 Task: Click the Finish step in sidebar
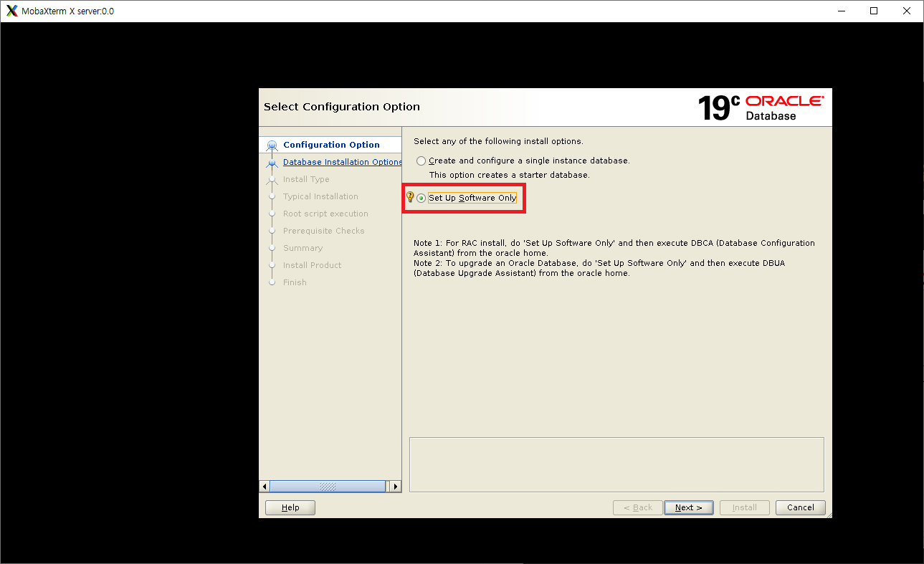tap(295, 282)
